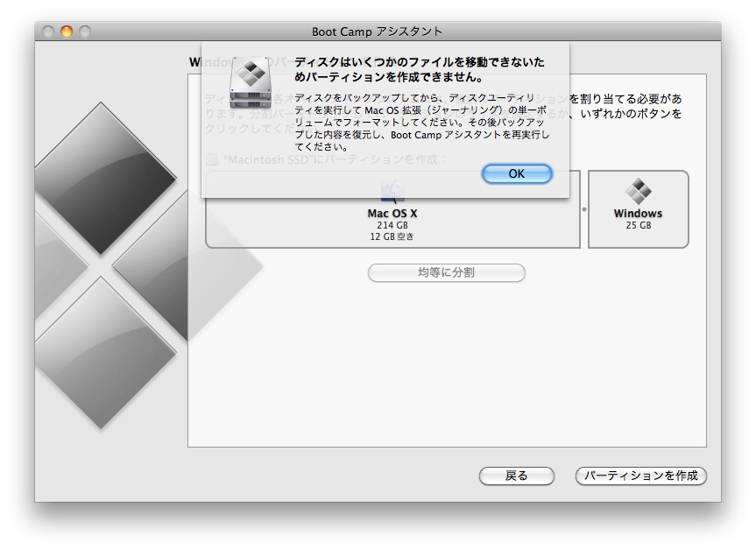Click the Finder icon above Mac OS X label
Image resolution: width=756 pixels, height=550 pixels.
click(x=392, y=192)
